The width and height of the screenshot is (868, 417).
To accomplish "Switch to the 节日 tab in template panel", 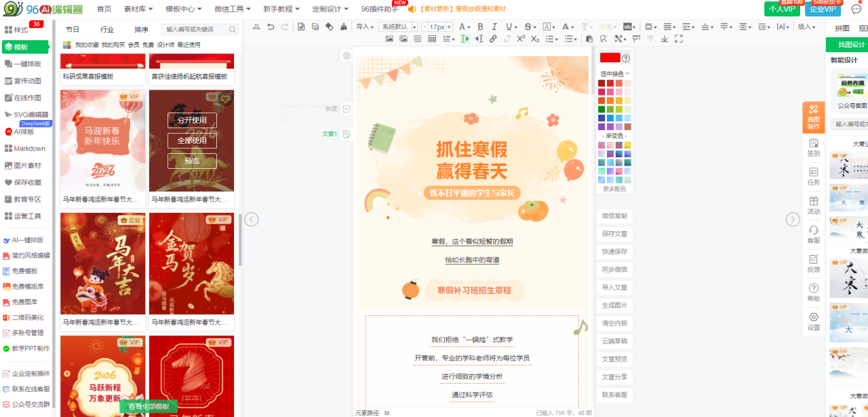I will tap(73, 29).
